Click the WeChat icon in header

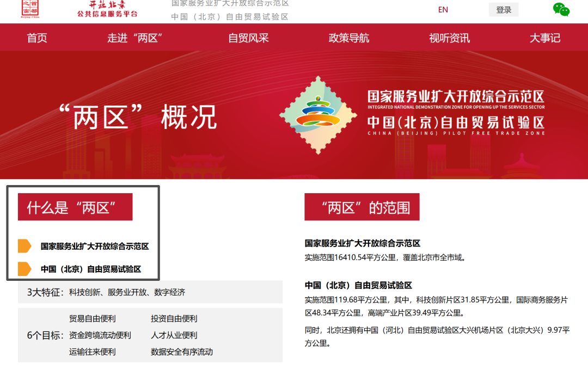561,9
